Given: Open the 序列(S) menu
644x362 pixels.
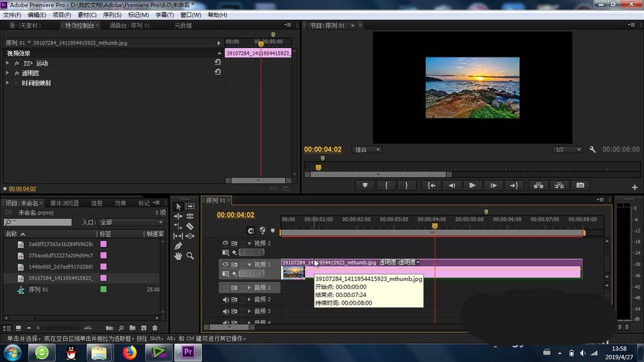Looking at the screenshot, I should click(x=112, y=15).
